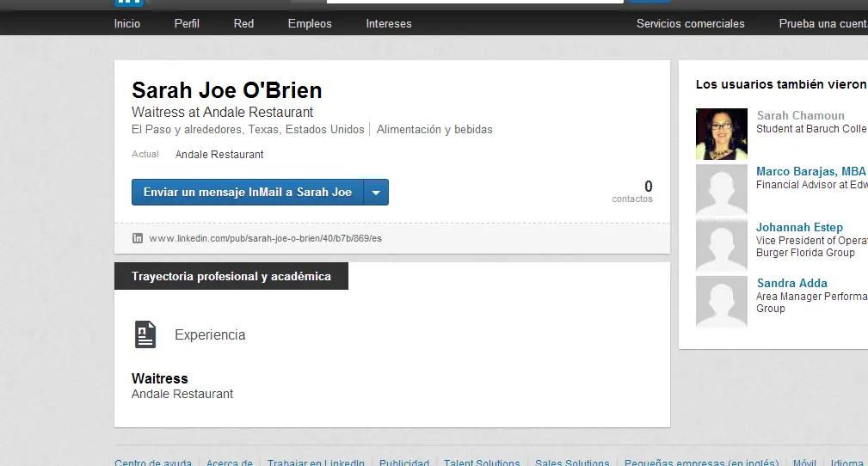
Task: Click Marco Barajas's placeholder avatar
Action: [x=721, y=189]
